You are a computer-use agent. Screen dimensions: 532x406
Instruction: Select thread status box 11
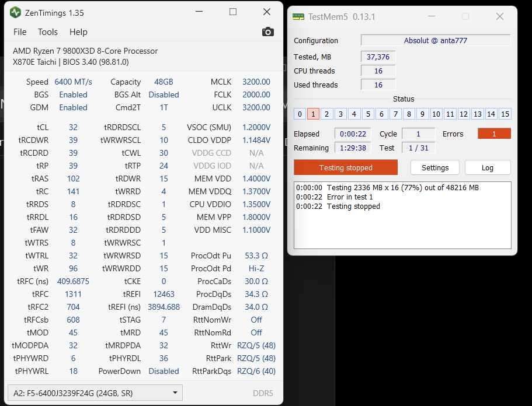[x=450, y=114]
